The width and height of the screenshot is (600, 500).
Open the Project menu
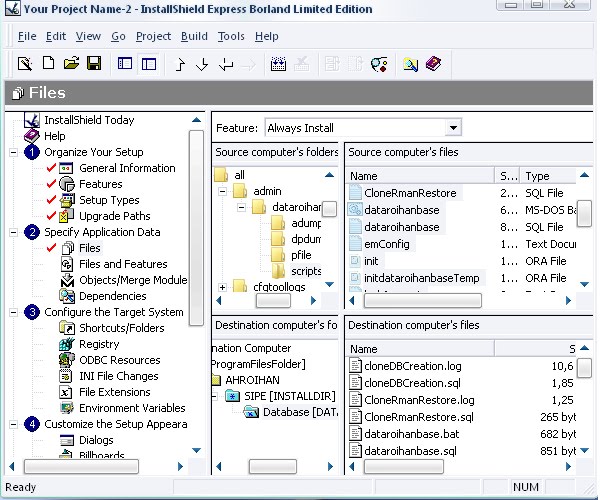(153, 36)
